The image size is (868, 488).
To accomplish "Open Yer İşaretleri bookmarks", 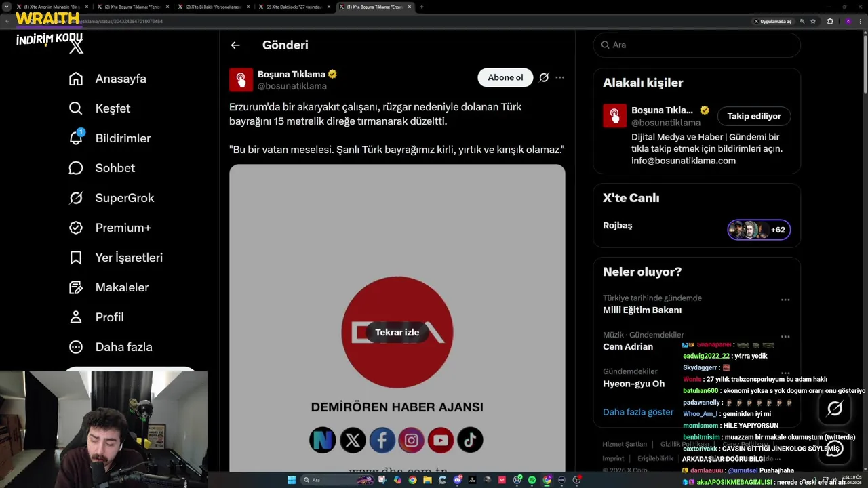I will (117, 258).
